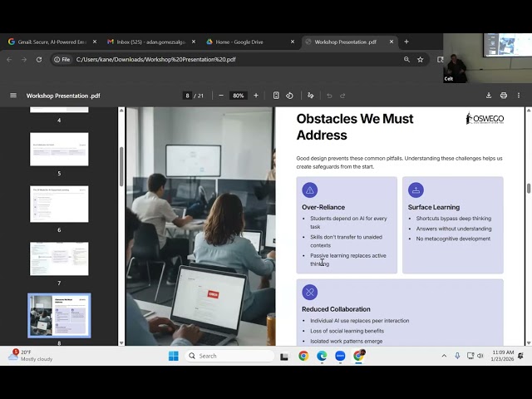The image size is (532, 399).
Task: Click the Obstacles We Must Address heading
Action: coord(355,127)
